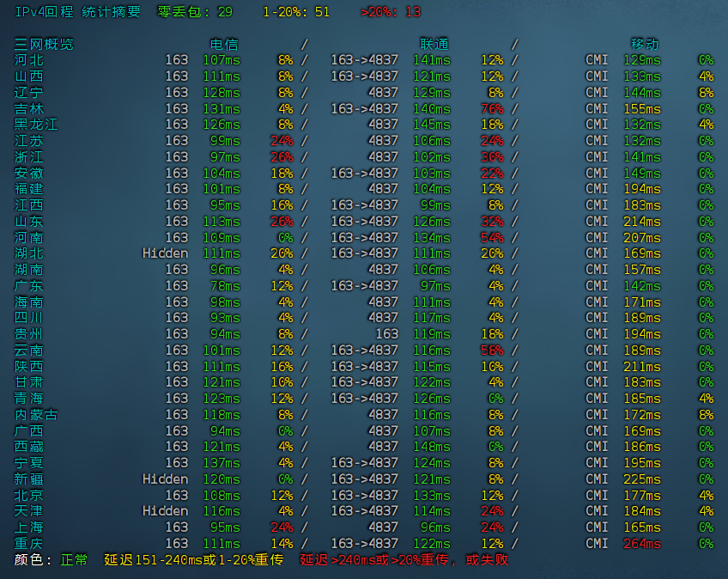Click the red 延迟>240ms legend text
This screenshot has width=728, height=579.
(x=404, y=559)
